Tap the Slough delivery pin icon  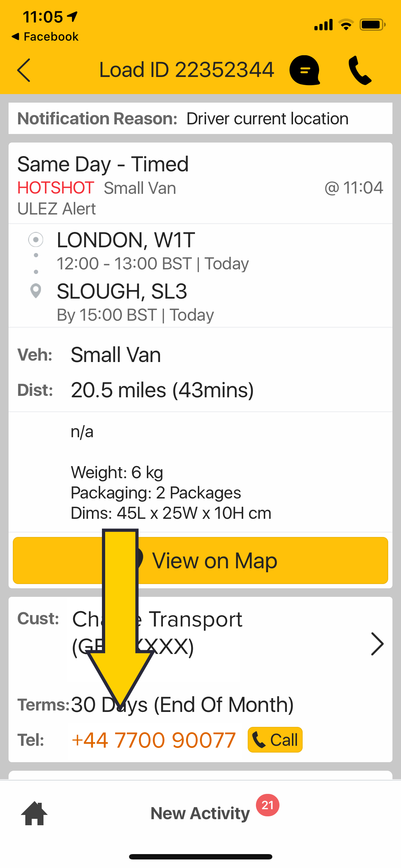36,291
